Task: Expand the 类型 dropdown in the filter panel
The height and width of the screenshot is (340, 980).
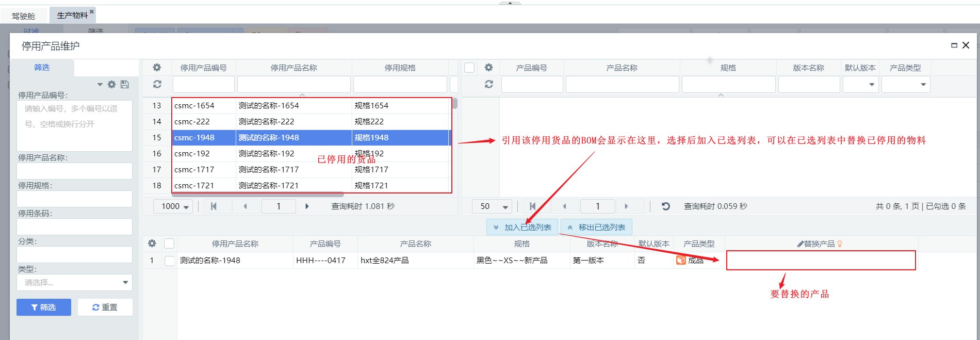Action: pyautogui.click(x=125, y=282)
